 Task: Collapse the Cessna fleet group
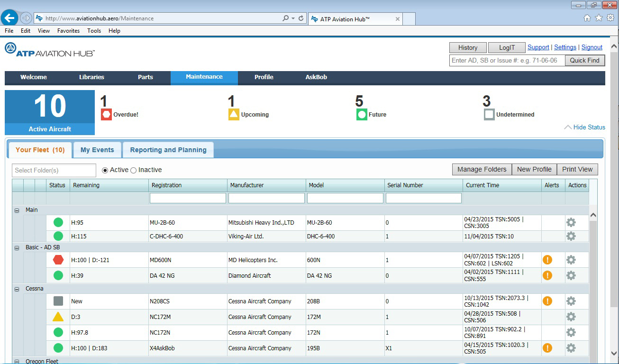pos(17,288)
